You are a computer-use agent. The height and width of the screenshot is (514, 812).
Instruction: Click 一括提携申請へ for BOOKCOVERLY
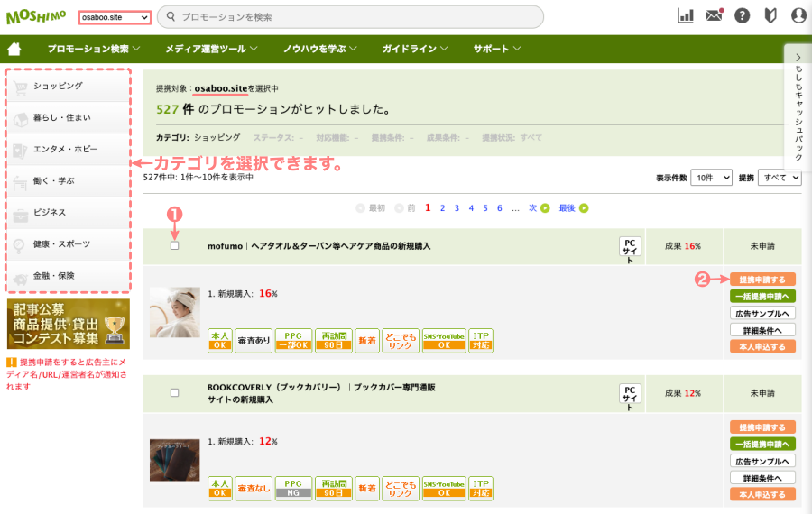[762, 445]
